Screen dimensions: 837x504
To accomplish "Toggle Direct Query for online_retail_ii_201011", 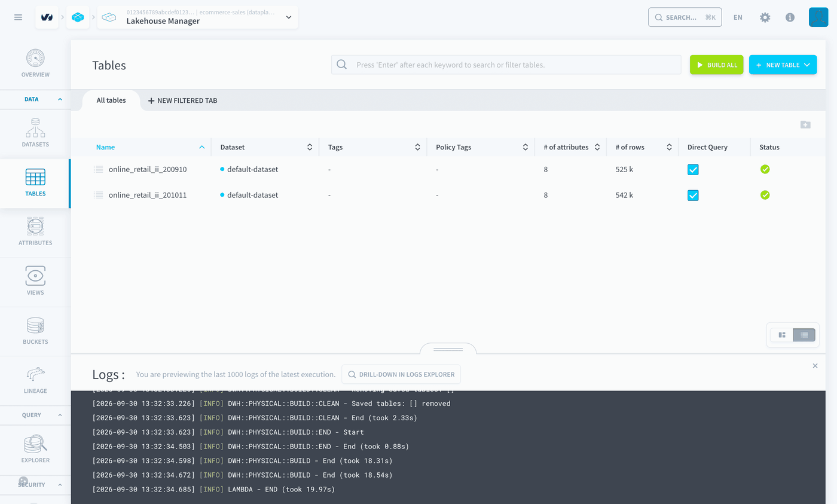I will click(693, 196).
